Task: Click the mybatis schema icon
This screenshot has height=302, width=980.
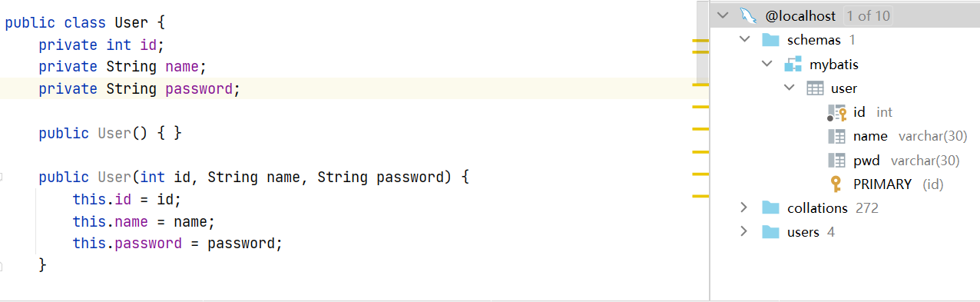Action: click(x=793, y=64)
